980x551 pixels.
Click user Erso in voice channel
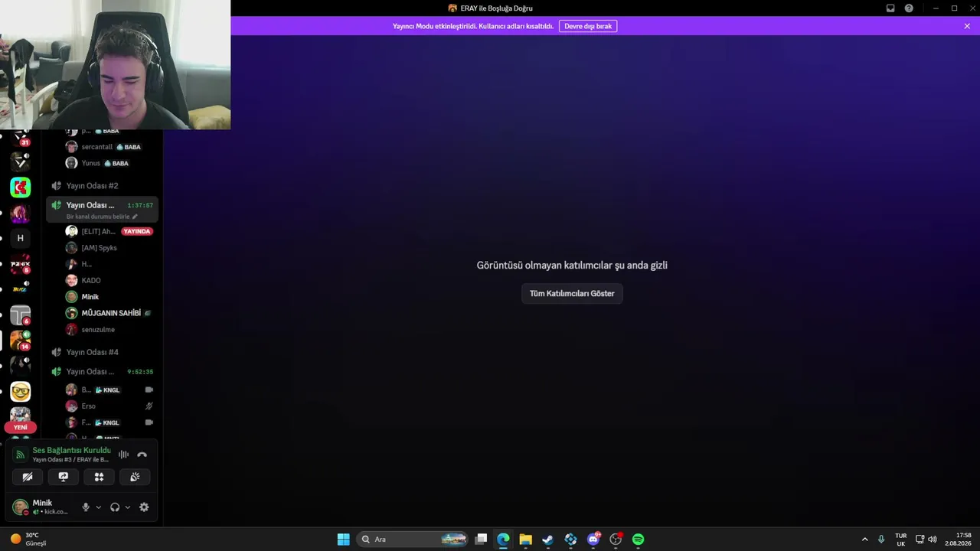(x=89, y=406)
